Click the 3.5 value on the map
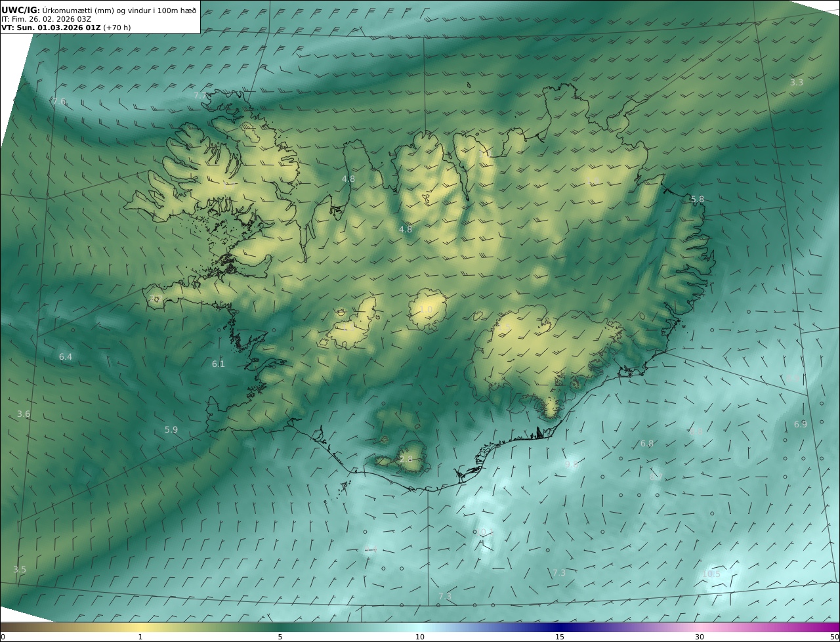 click(20, 569)
